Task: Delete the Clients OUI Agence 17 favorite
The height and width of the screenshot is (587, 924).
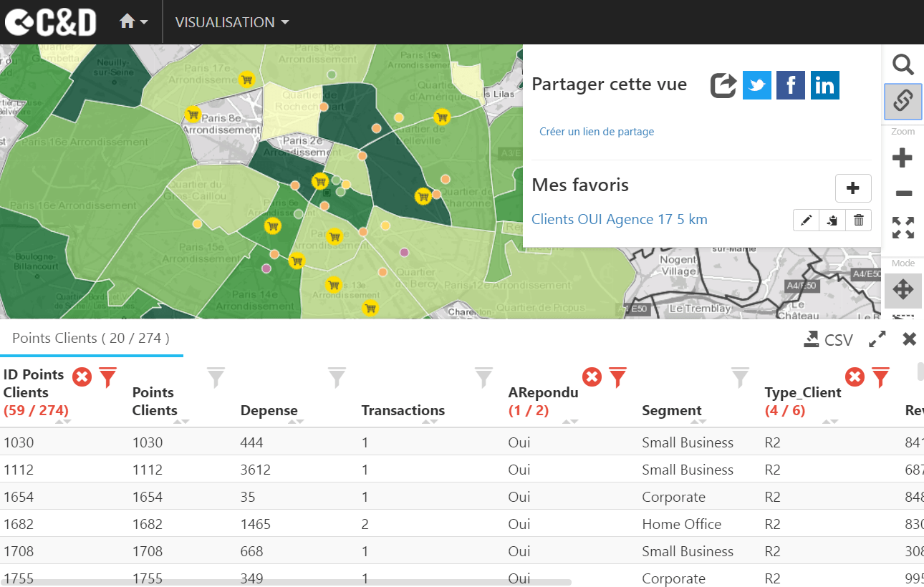Action: tap(858, 220)
